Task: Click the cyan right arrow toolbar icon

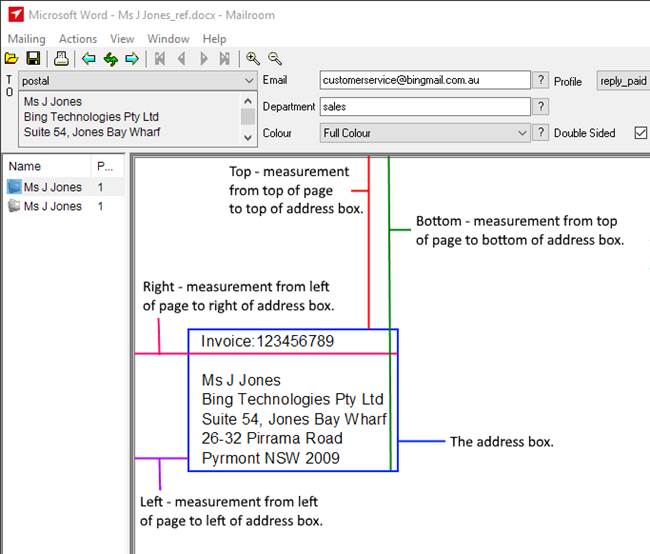Action: click(132, 59)
